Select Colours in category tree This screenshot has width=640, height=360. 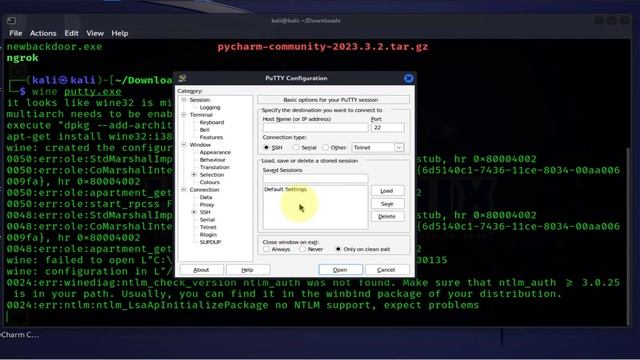pyautogui.click(x=210, y=182)
